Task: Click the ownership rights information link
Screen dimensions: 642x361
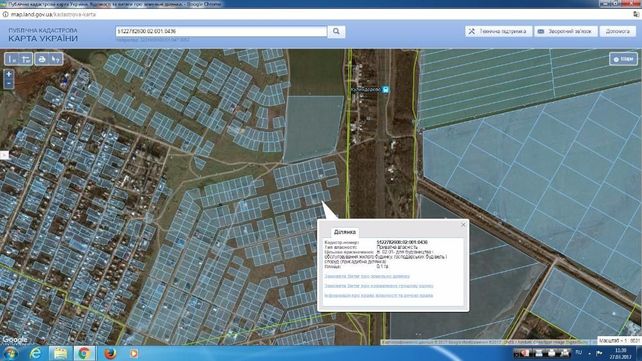Action: (x=379, y=295)
